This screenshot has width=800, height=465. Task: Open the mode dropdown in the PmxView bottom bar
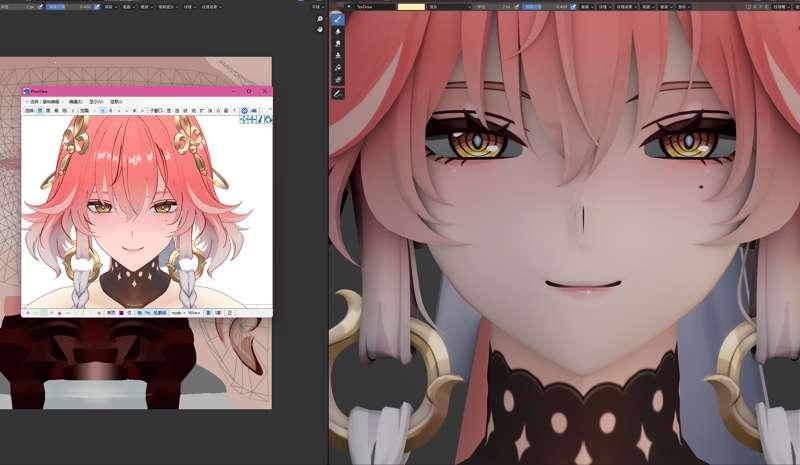pos(178,312)
